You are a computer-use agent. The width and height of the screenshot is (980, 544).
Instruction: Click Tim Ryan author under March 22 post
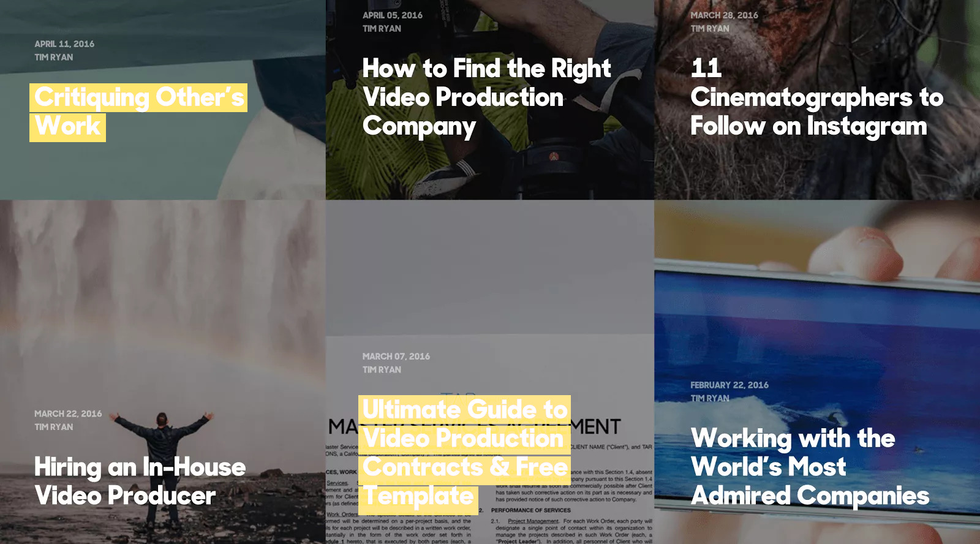[x=54, y=428]
